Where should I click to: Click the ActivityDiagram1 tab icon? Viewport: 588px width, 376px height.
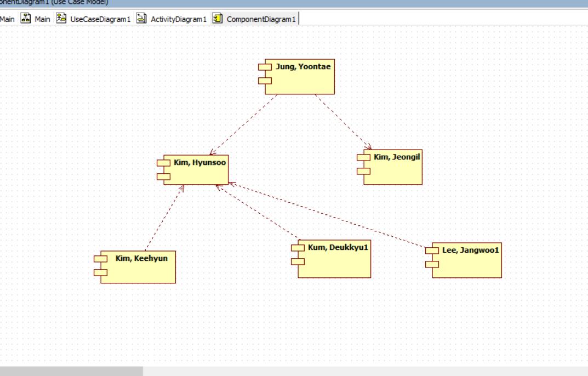point(141,18)
